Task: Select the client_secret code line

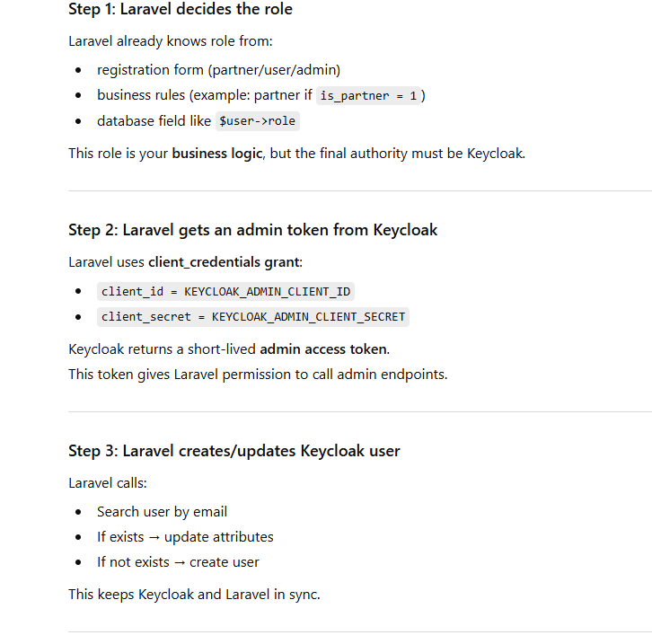Action: 252,316
